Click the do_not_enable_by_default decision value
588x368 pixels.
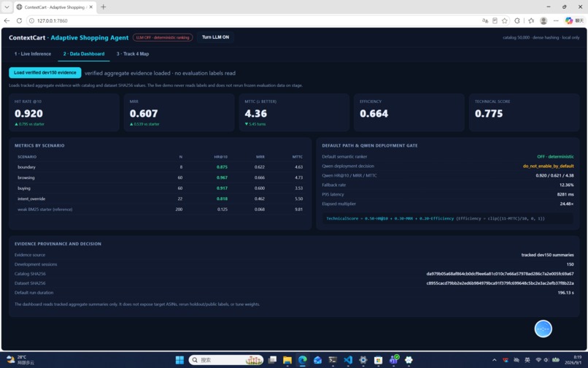pyautogui.click(x=549, y=166)
